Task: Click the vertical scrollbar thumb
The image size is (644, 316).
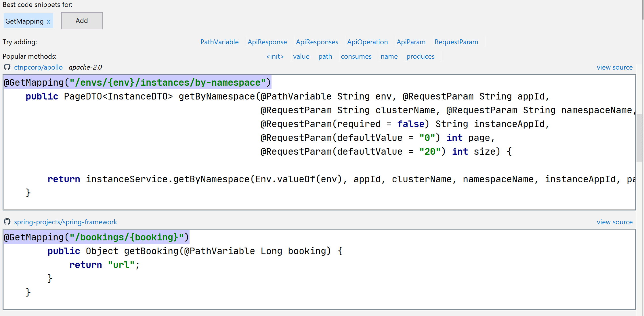Action: coord(639,138)
